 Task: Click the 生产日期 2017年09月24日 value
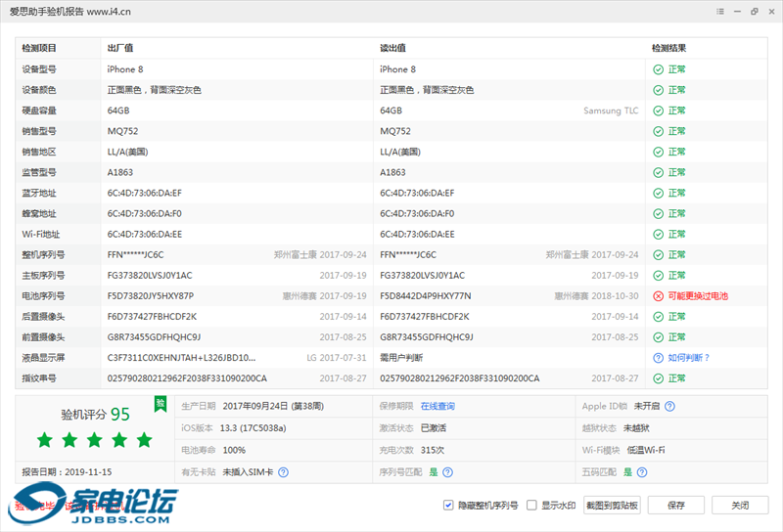(x=273, y=406)
